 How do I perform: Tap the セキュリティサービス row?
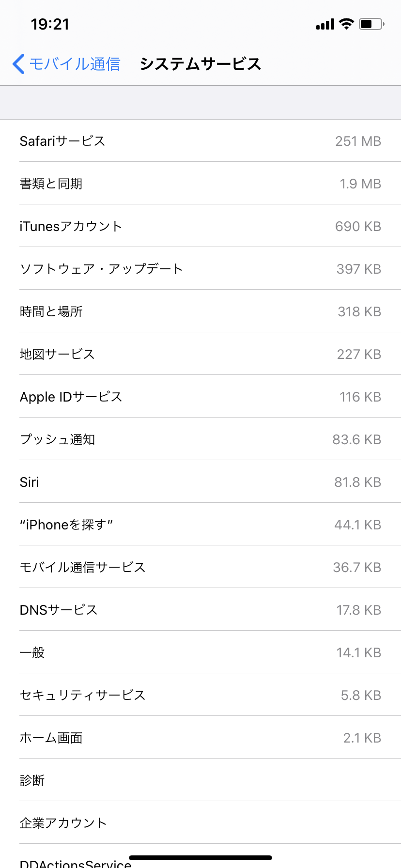[200, 695]
